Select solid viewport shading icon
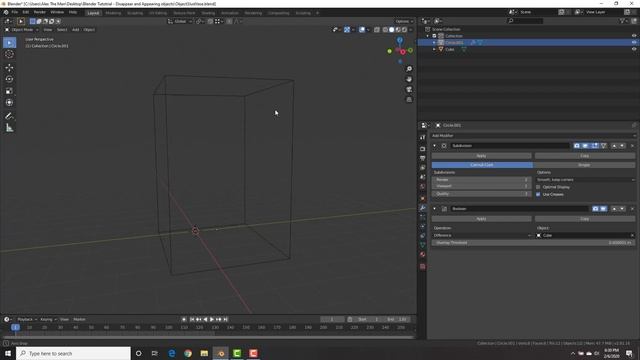Viewport: 640px width, 360px height. click(x=391, y=29)
